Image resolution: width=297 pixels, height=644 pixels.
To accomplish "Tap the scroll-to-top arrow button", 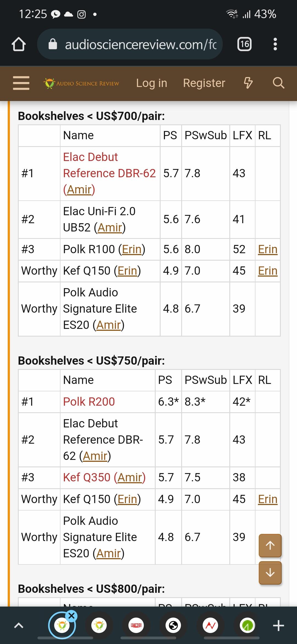I will pyautogui.click(x=270, y=545).
